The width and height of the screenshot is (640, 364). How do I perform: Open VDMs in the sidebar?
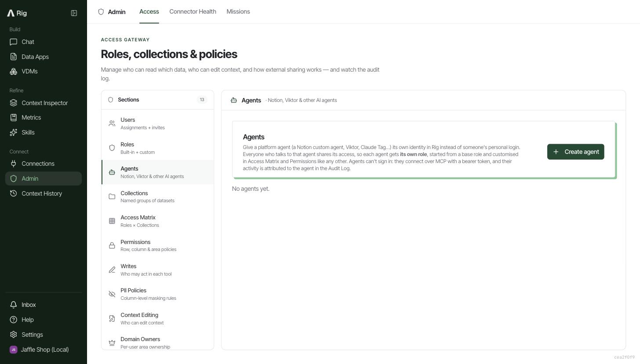point(44,71)
